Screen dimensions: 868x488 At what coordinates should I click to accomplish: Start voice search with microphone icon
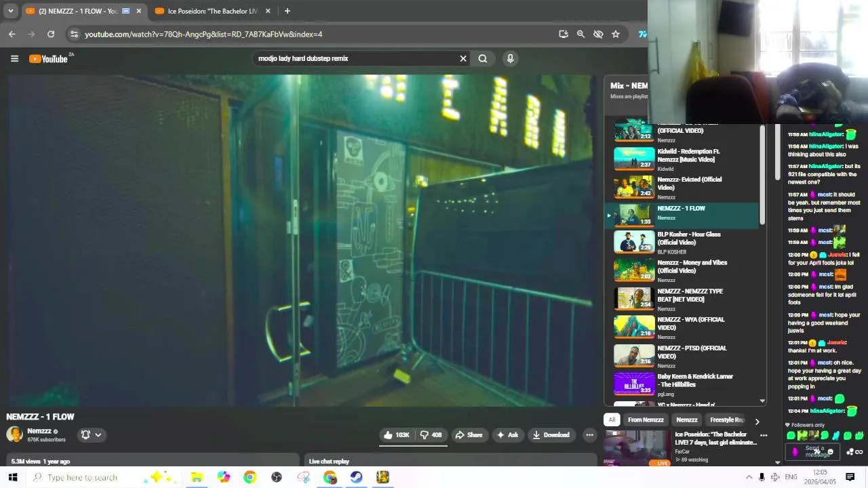click(511, 59)
